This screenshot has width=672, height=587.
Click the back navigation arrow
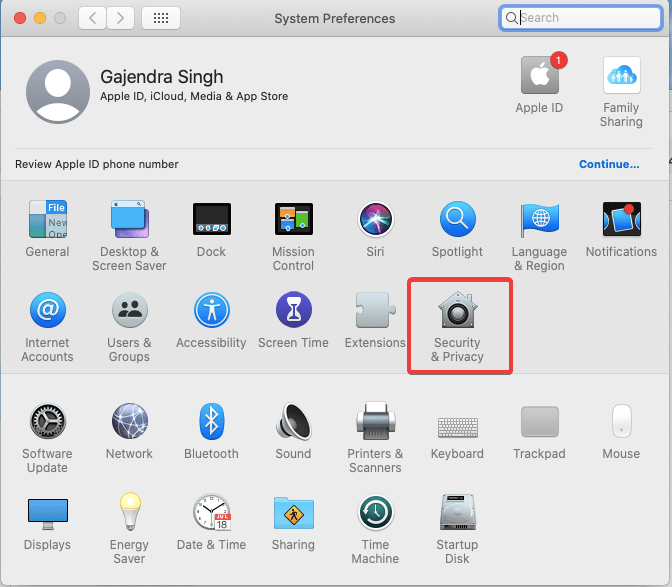(x=93, y=18)
